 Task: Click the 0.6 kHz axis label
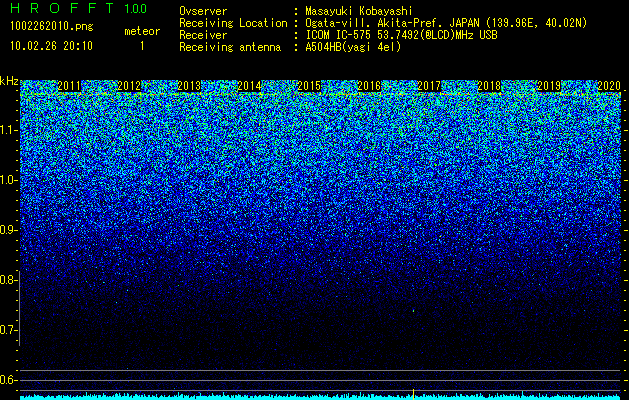click(8, 380)
